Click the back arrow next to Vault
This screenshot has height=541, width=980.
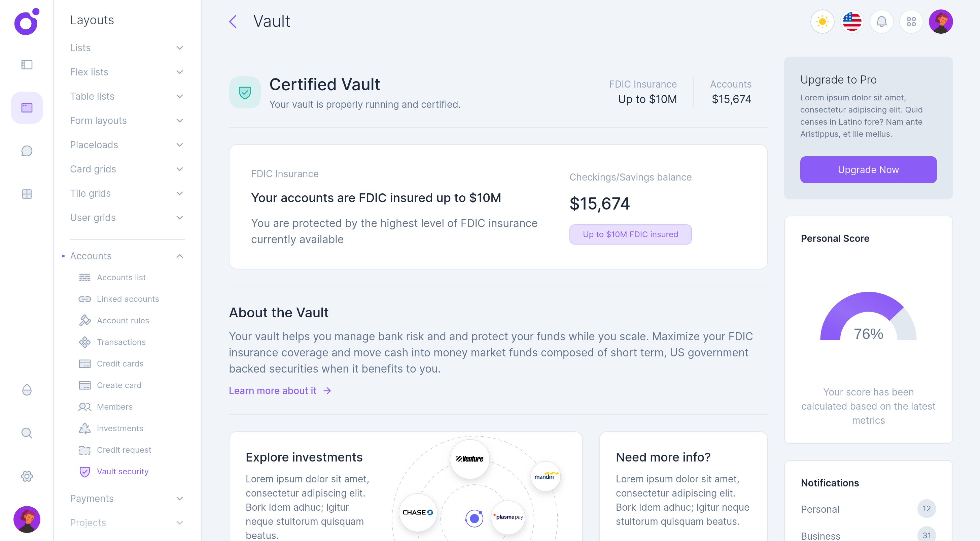[x=233, y=22]
